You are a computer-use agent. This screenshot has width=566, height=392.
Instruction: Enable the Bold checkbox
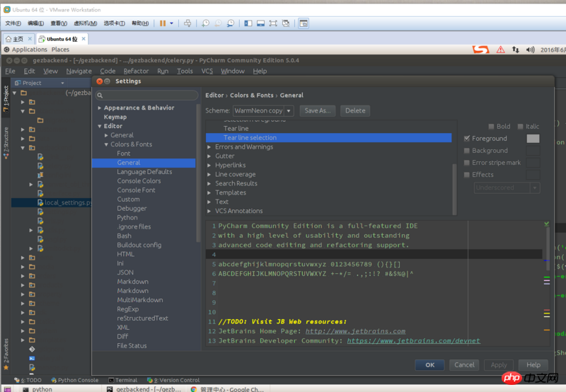pyautogui.click(x=490, y=127)
